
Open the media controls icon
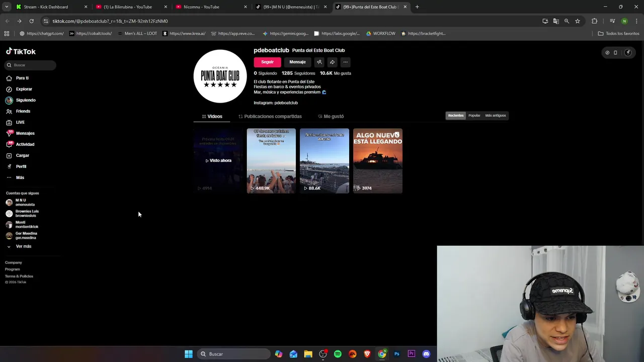tap(612, 21)
